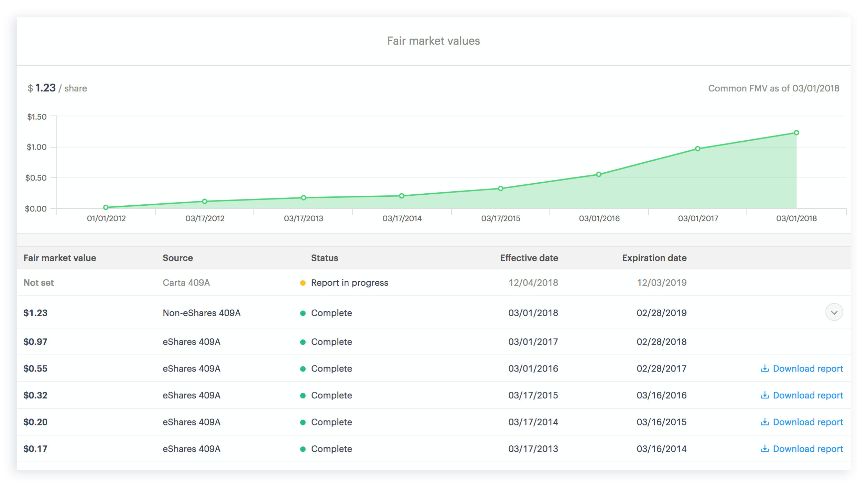Click the 03/17/2014 chart data point
Viewport: 868px width, 487px height.
click(x=402, y=196)
